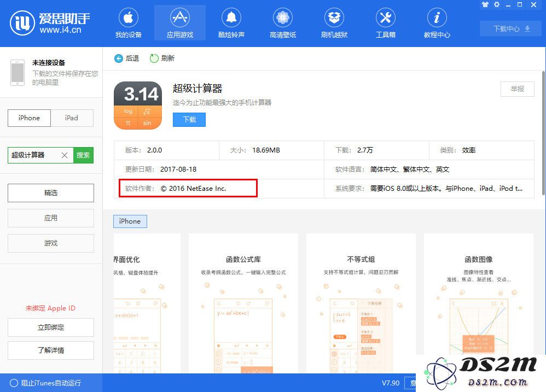Maximize the i4 window
Image resolution: width=546 pixels, height=392 pixels.
click(x=520, y=4)
